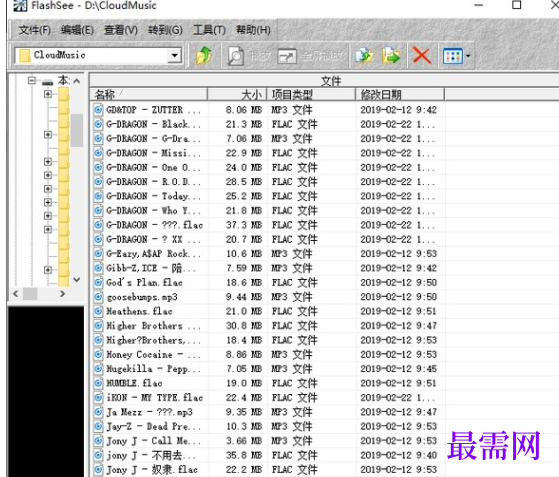Select file Gibb-Z,ICE - 陷...

151,268
